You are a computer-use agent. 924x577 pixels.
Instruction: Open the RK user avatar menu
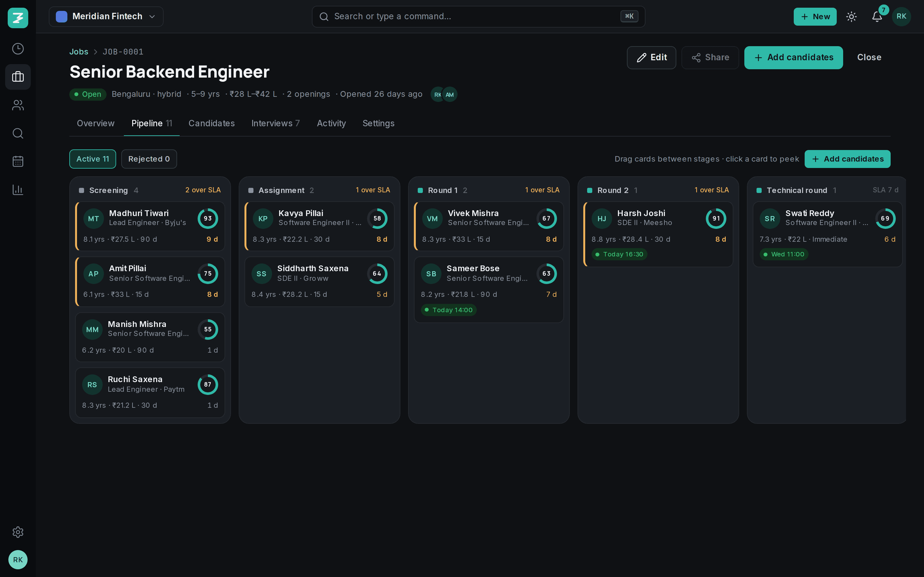(x=901, y=16)
